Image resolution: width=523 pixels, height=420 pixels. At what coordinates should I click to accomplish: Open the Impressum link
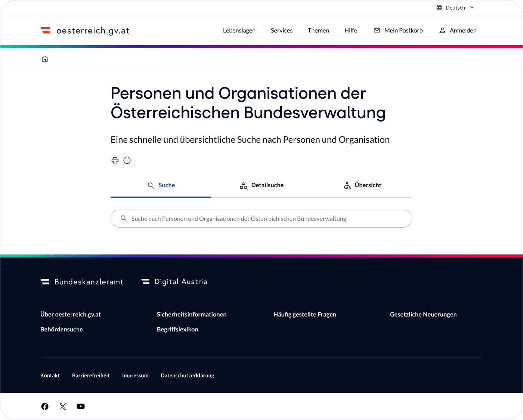click(x=135, y=375)
